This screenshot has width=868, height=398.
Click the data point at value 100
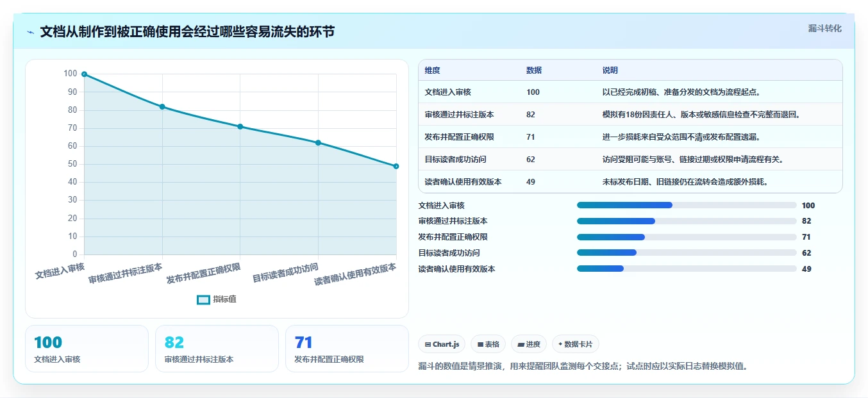tap(84, 74)
